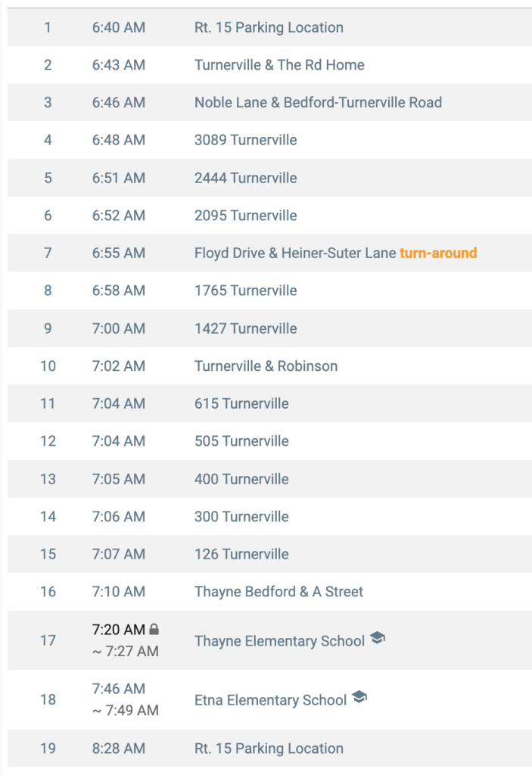Click stop number 13 in the list
The height and width of the screenshot is (775, 532).
point(48,479)
